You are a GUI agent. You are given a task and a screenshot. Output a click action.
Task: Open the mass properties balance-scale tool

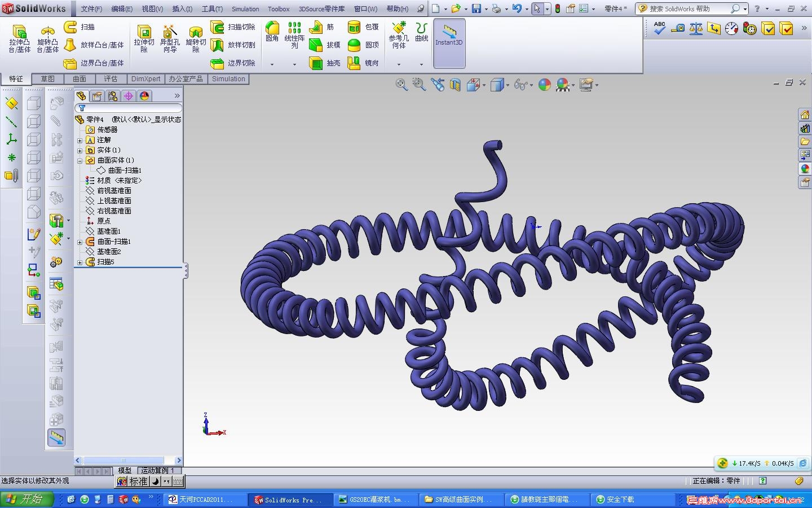pos(696,28)
